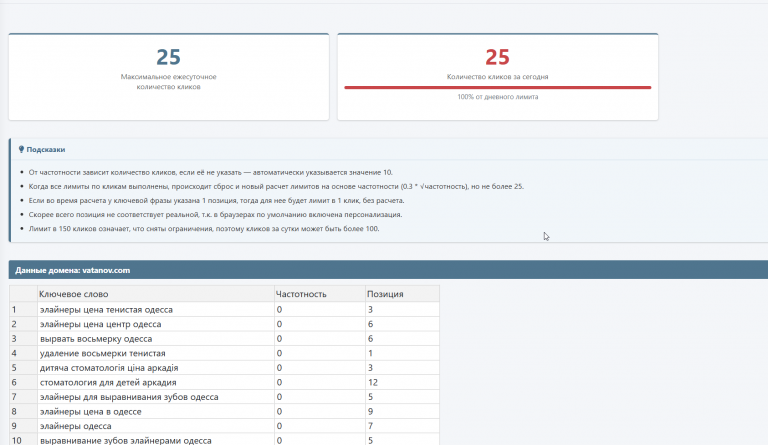Select the cell элайнеры для выравнивания зубов одесса
Image resolution: width=768 pixels, height=445 pixels.
tap(156, 397)
